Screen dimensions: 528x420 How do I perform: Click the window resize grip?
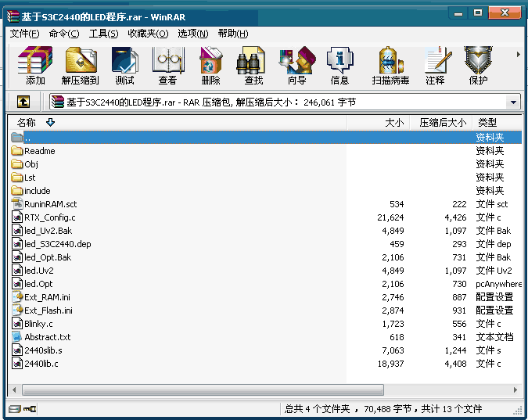coord(518,411)
